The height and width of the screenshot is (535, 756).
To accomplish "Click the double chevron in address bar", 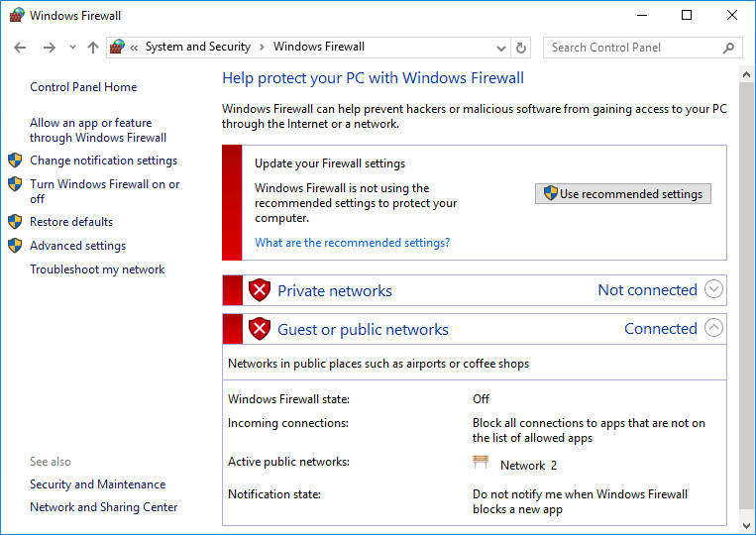I will (x=134, y=48).
